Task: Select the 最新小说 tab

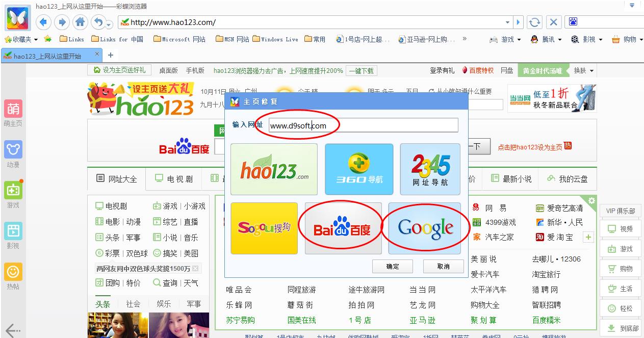Action: (511, 179)
